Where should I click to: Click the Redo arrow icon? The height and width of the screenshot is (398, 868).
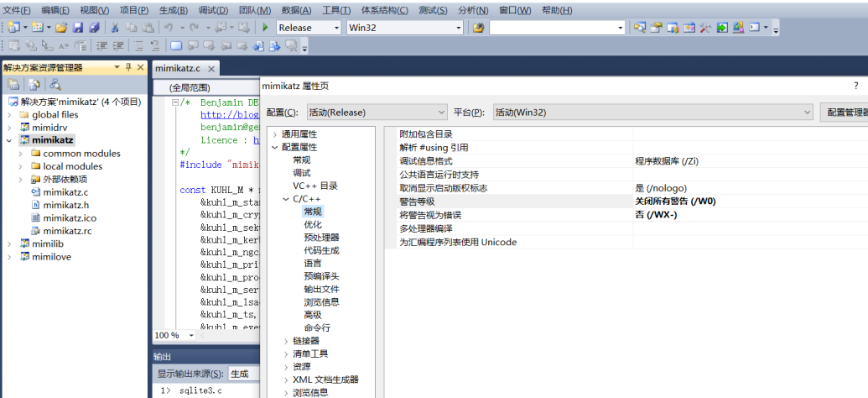tap(195, 27)
